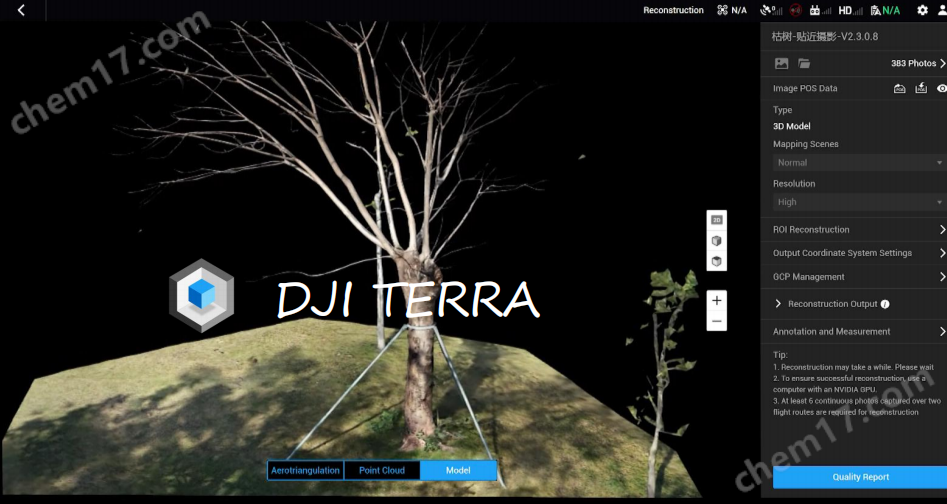947x504 pixels.
Task: Switch to the Point Cloud tab
Action: (x=382, y=470)
